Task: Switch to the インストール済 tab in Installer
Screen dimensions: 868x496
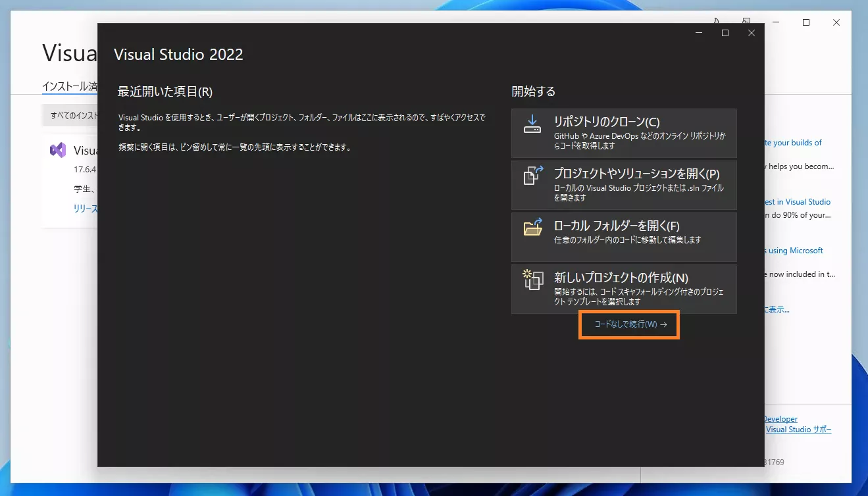Action: pos(70,86)
